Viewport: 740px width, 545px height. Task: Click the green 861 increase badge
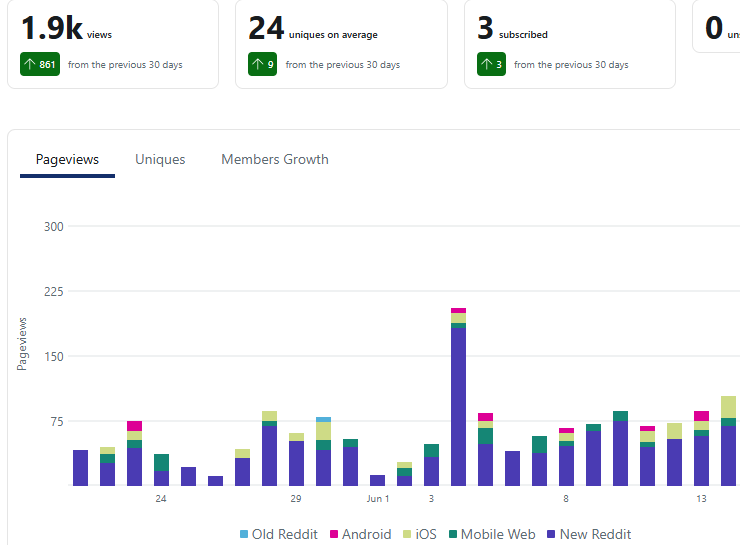click(x=40, y=65)
